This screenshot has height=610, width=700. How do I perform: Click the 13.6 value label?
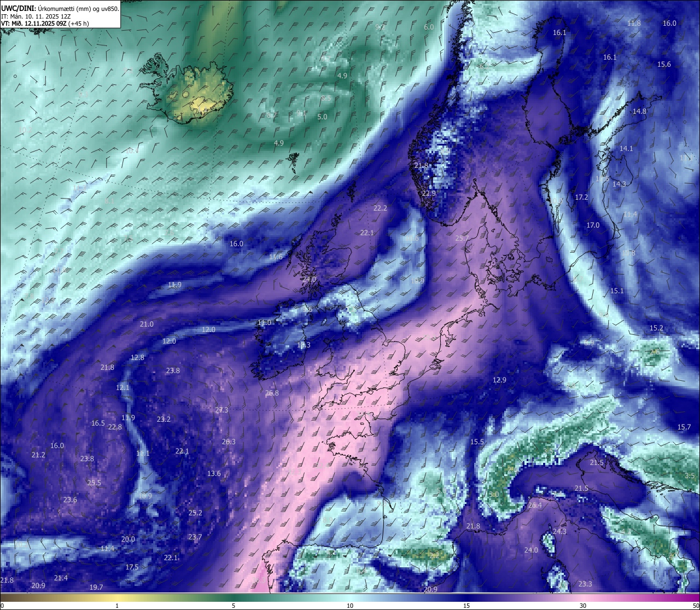(x=214, y=474)
